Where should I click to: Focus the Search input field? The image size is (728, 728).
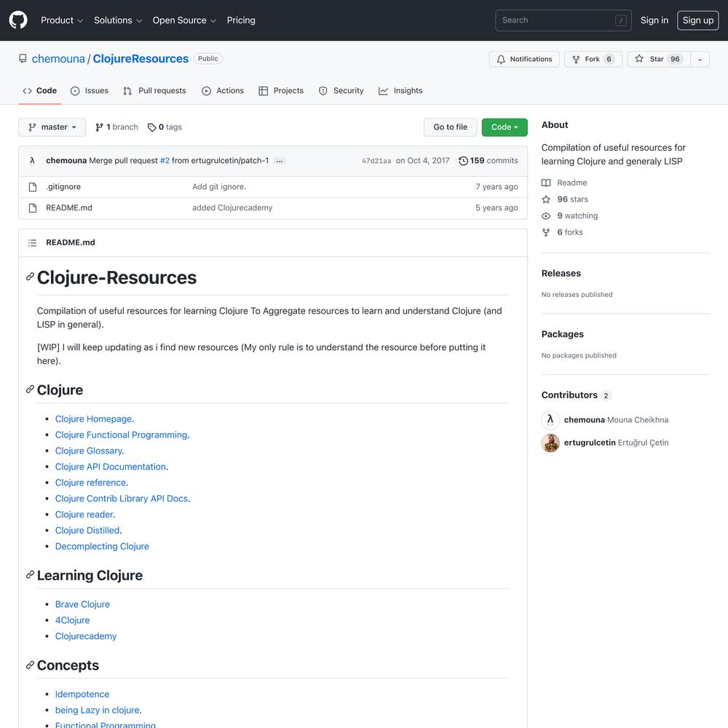[563, 20]
